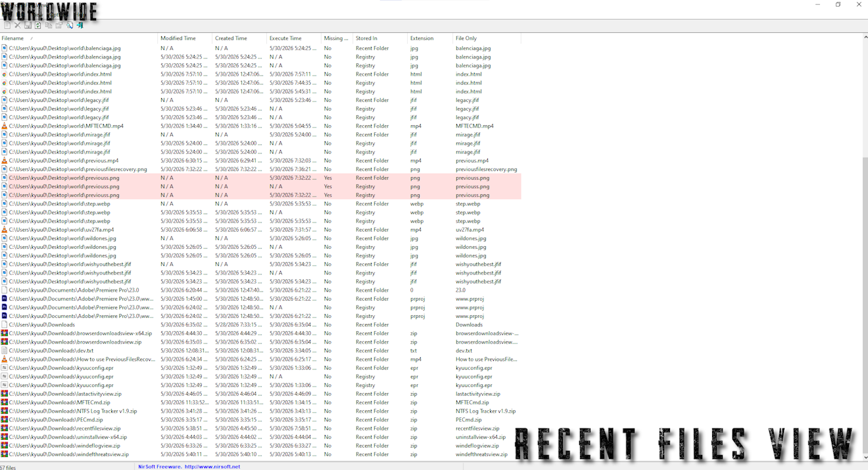Click the archive icon beside windeflogview.zip
The width and height of the screenshot is (868, 470).
(5, 446)
